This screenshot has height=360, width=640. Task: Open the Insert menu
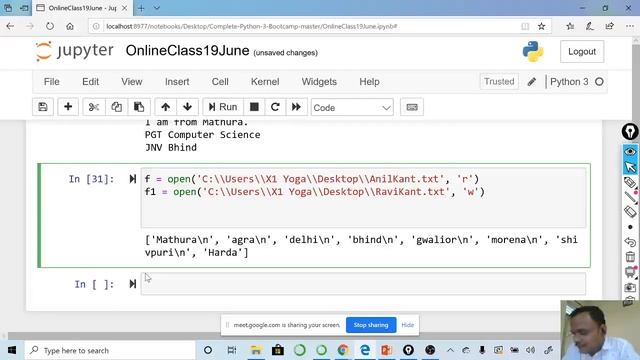tap(177, 82)
